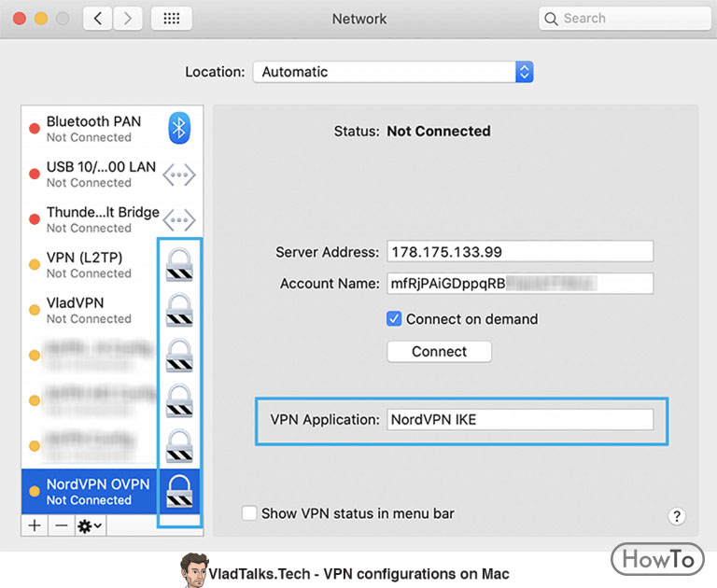Click the red status dot of Bluetooth PAN
Viewport: 717px width, 588px height.
[x=35, y=129]
